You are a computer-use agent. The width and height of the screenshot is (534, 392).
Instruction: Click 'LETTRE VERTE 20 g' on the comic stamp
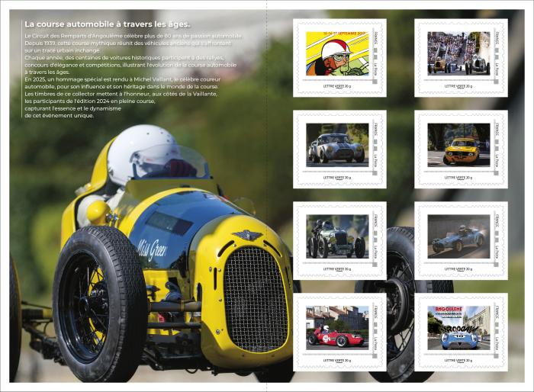coord(336,87)
